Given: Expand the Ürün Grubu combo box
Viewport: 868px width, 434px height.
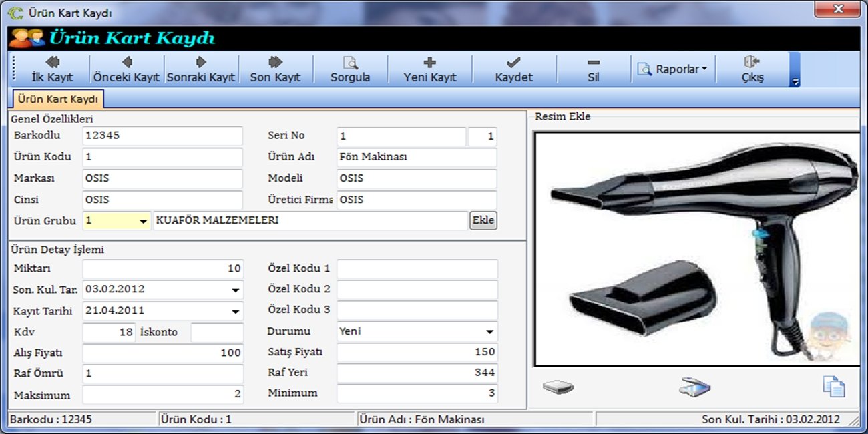Looking at the screenshot, I should [144, 222].
